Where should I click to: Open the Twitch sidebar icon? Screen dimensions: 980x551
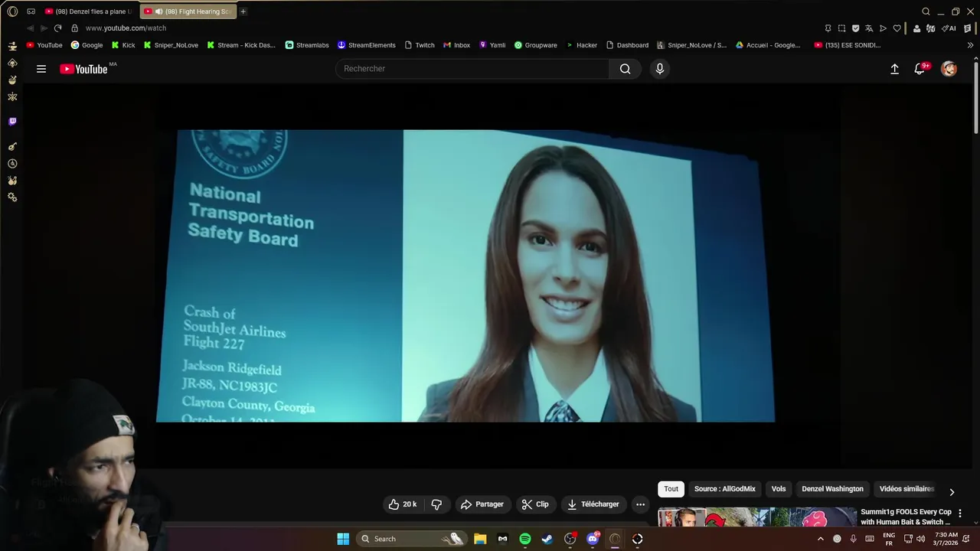(x=12, y=122)
